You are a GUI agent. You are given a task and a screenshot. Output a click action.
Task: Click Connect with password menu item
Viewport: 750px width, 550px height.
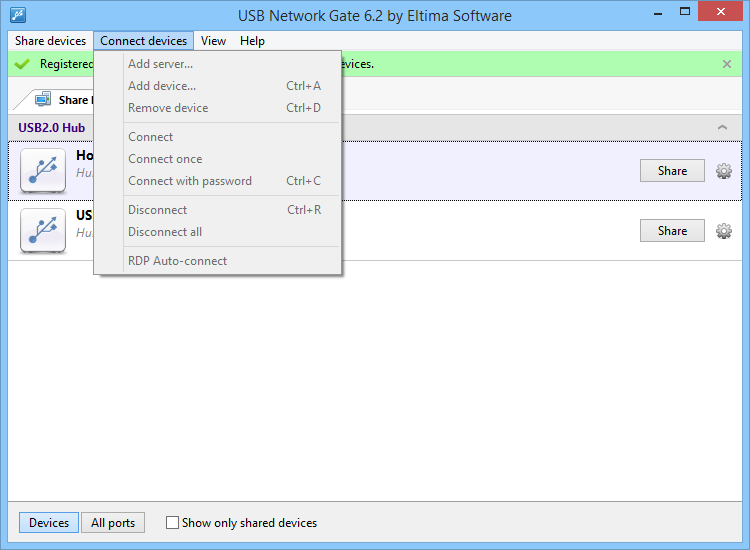pyautogui.click(x=190, y=181)
